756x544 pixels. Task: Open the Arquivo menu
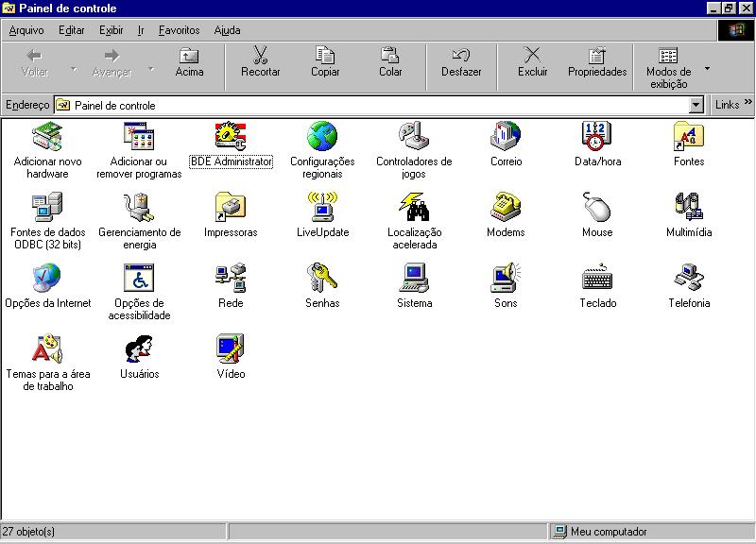[26, 30]
